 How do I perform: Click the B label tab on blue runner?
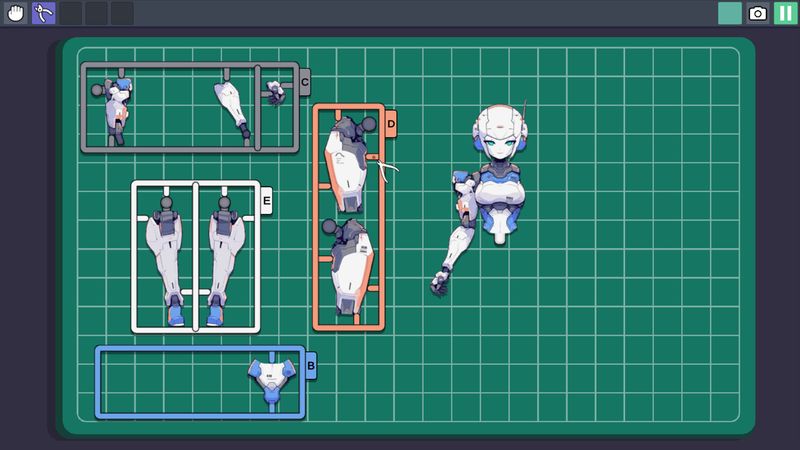tap(311, 366)
